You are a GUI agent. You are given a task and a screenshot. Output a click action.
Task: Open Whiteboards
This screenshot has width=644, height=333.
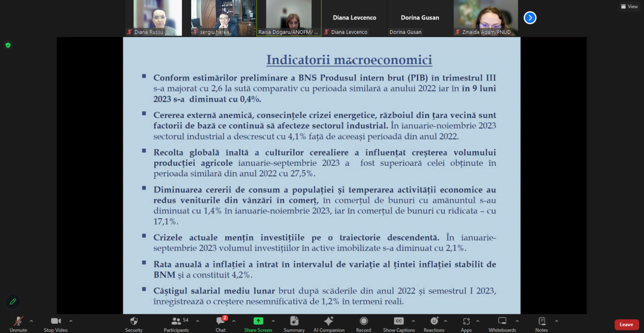(x=502, y=324)
